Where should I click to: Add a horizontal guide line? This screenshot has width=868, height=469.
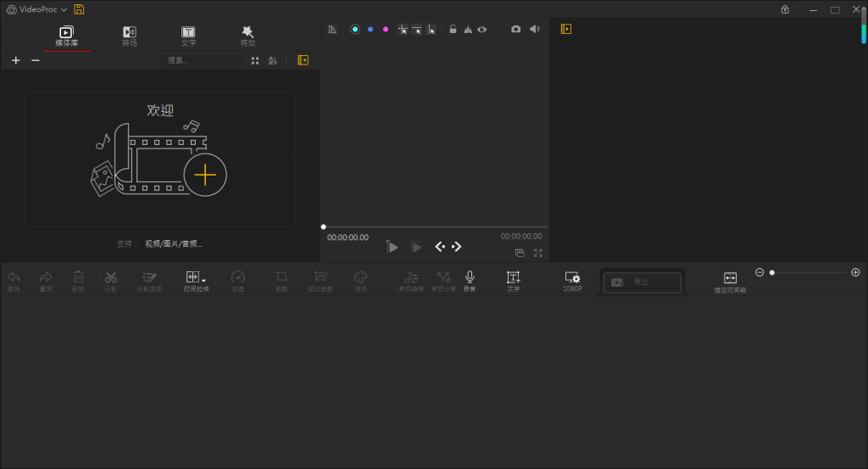pos(417,30)
